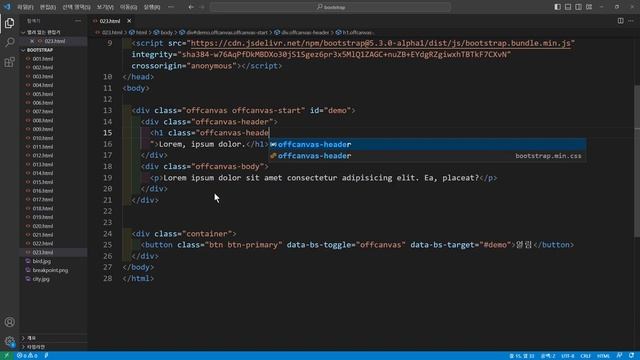The width and height of the screenshot is (640, 360).
Task: Change indentation spaces in status bar
Action: click(x=548, y=356)
